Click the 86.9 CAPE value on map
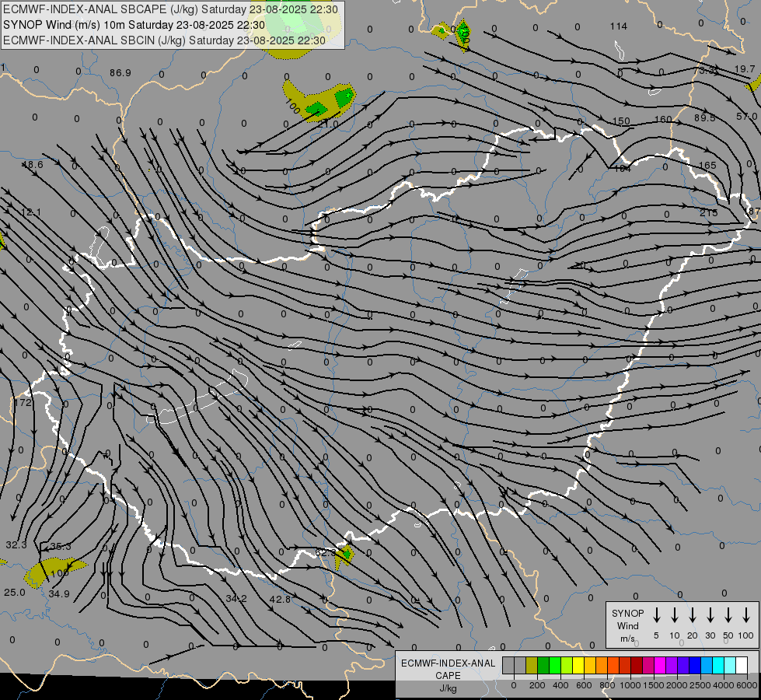Screen dimensions: 761x700 pos(120,73)
